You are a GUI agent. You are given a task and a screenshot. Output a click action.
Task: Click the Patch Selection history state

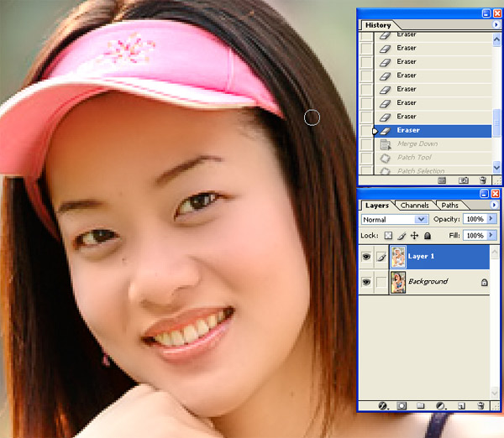pos(421,170)
